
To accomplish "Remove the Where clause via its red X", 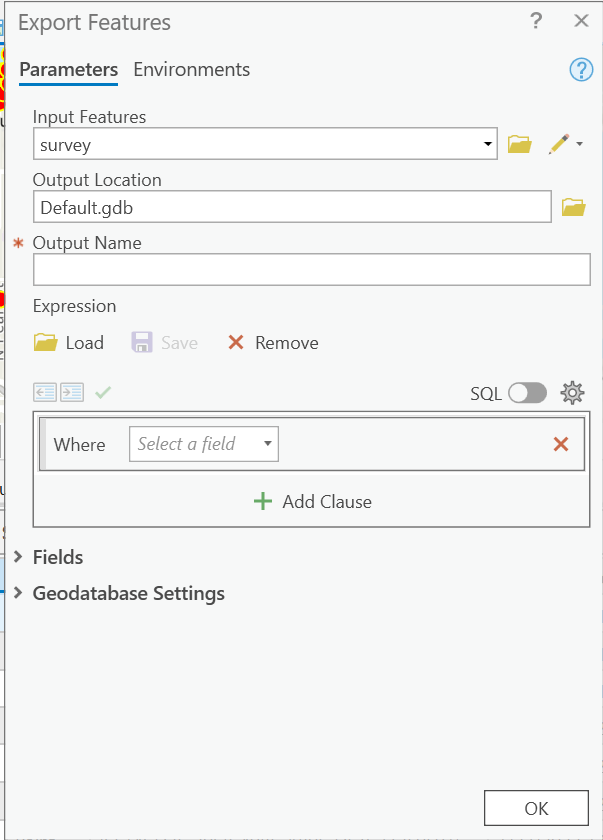I will [560, 443].
